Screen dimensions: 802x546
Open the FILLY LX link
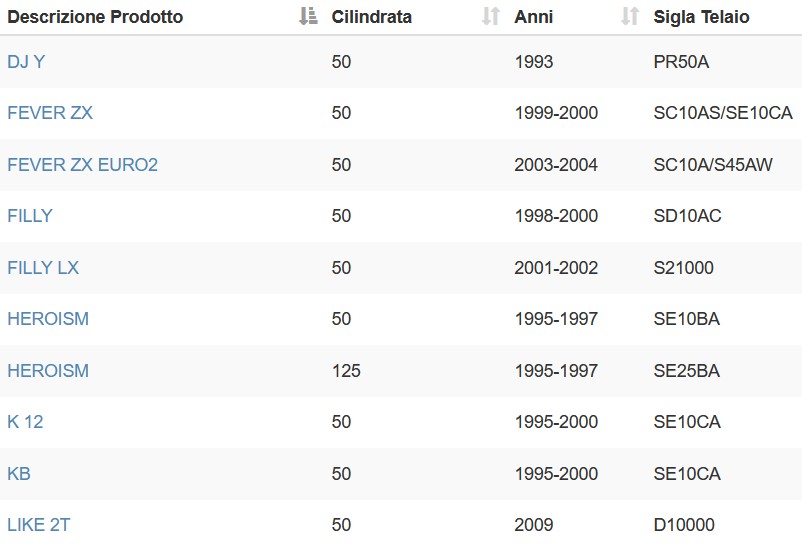point(43,268)
